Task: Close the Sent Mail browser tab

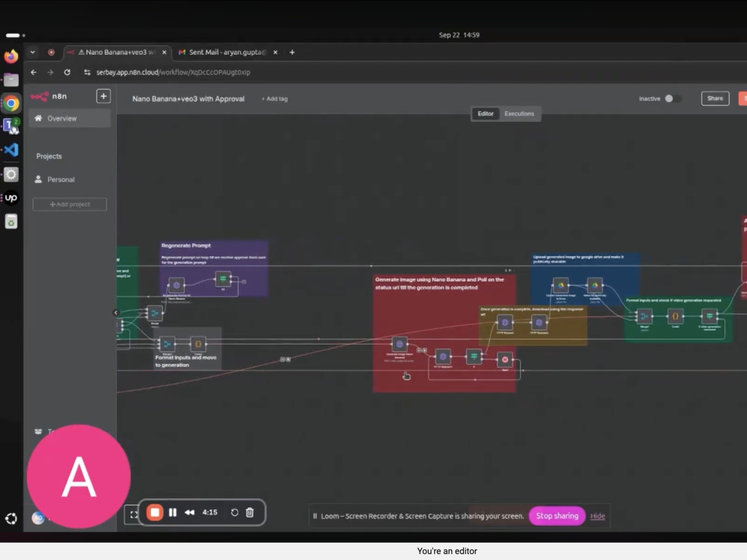Action: tap(276, 52)
